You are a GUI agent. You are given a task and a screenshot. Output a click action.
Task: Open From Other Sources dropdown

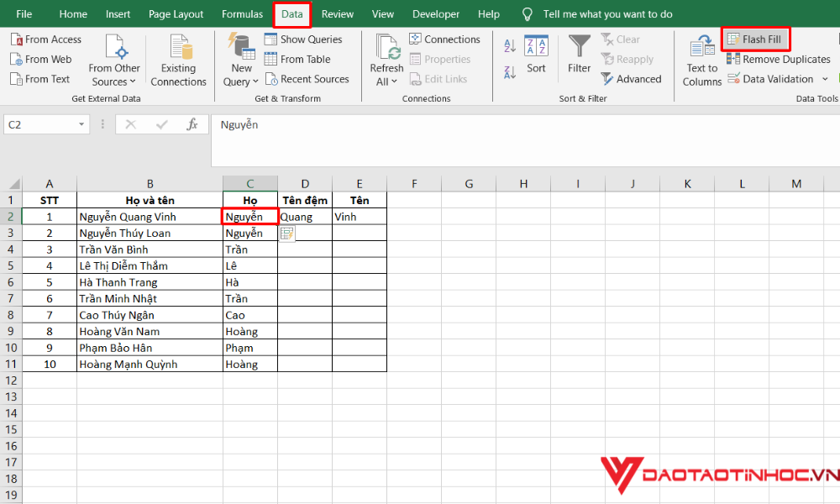pyautogui.click(x=114, y=60)
